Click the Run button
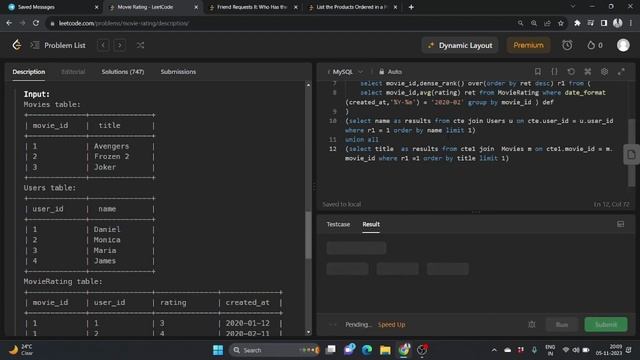The height and width of the screenshot is (360, 640). click(x=562, y=325)
